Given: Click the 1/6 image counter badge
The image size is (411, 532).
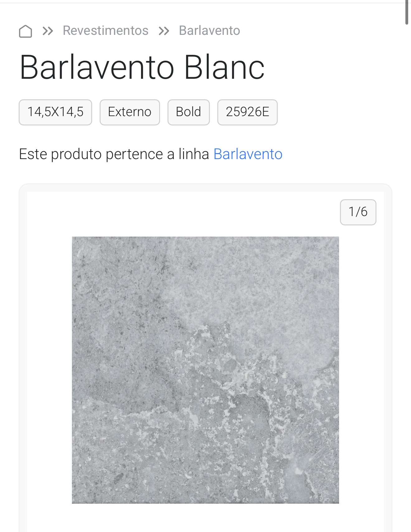Looking at the screenshot, I should (358, 212).
